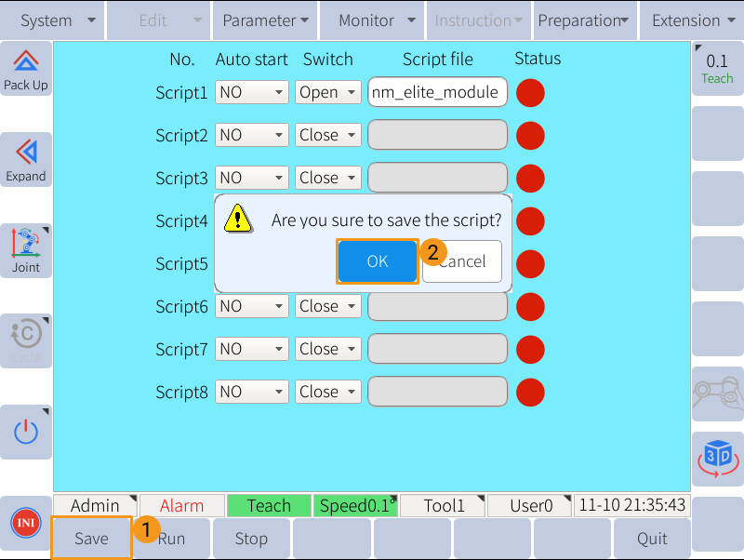Open the Parameter menu
Screen dimensions: 744x560
(263, 20)
